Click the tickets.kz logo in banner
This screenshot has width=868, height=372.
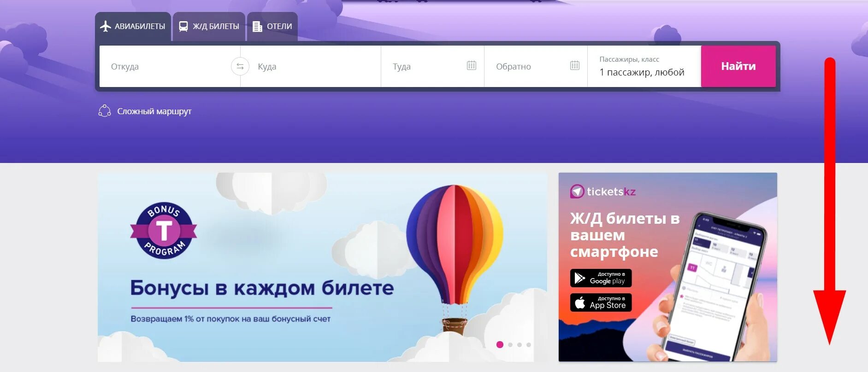603,192
